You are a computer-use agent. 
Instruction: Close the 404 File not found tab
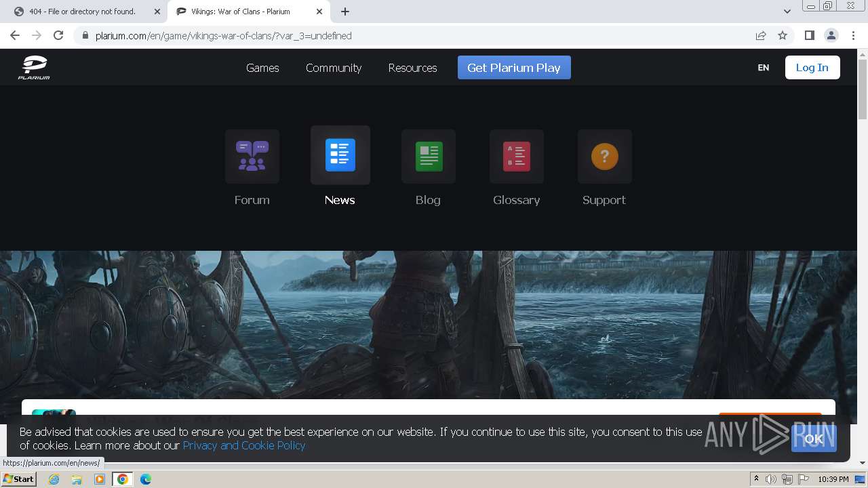157,12
